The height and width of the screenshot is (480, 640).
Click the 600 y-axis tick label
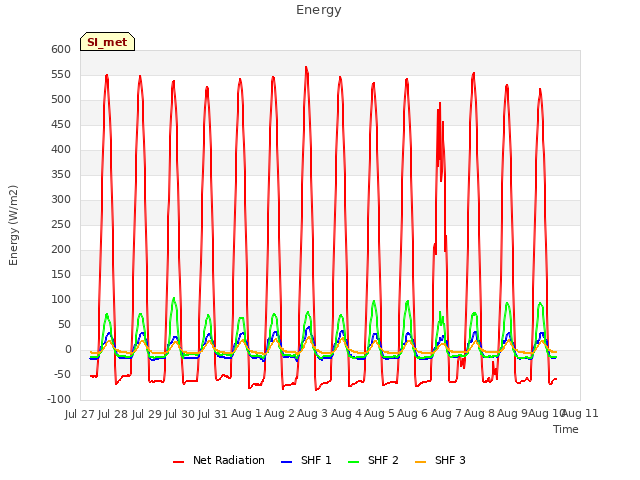pyautogui.click(x=61, y=50)
